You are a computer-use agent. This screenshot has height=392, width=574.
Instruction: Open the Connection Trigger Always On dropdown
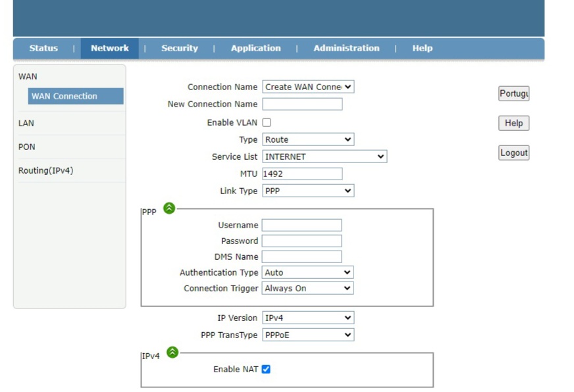pos(307,288)
